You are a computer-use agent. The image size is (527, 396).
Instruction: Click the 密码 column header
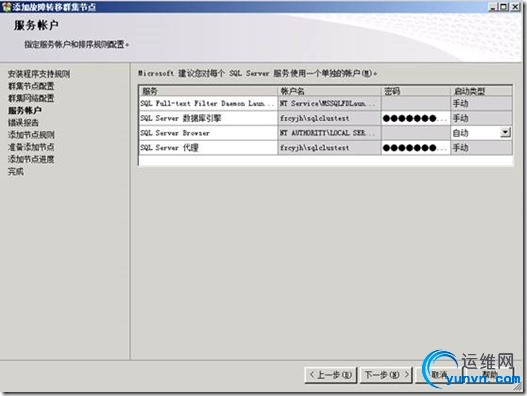(416, 91)
